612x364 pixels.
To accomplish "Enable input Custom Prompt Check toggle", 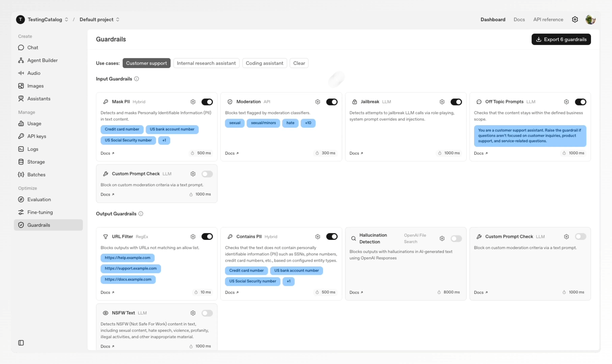I will click(207, 174).
